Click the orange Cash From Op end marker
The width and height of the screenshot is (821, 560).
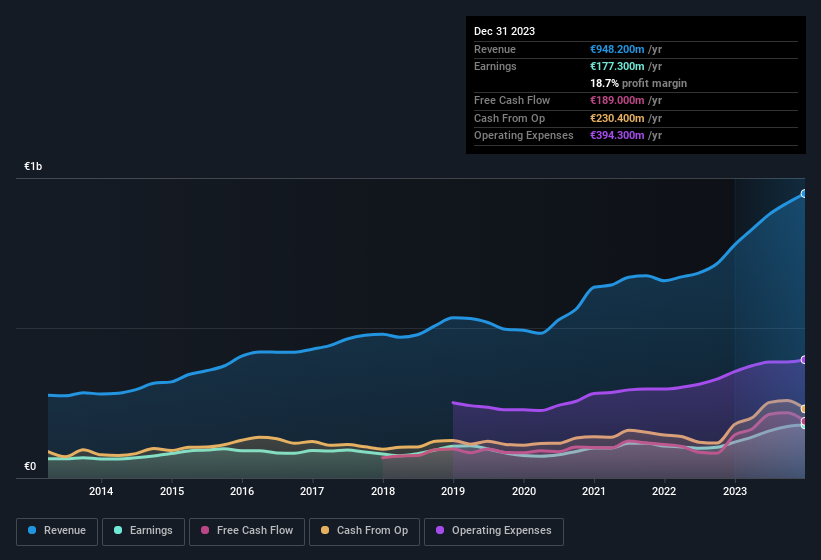[x=804, y=409]
